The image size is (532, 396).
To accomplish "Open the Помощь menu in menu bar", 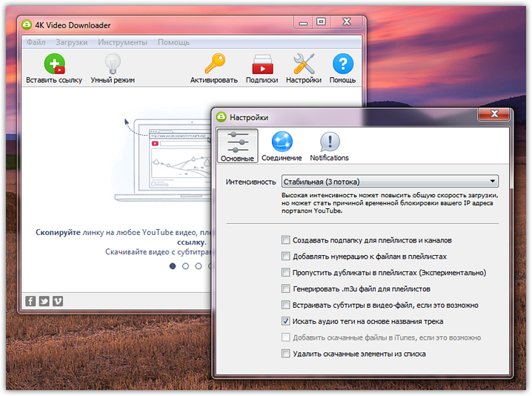I will [173, 42].
